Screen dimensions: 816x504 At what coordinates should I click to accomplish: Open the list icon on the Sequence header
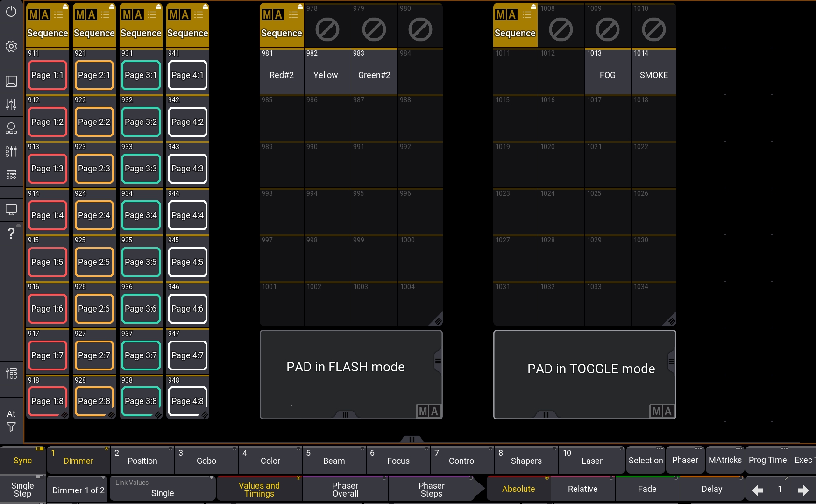59,14
